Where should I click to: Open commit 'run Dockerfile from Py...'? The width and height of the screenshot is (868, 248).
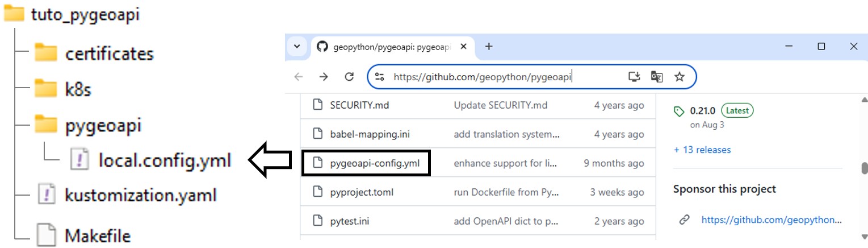pyautogui.click(x=506, y=192)
